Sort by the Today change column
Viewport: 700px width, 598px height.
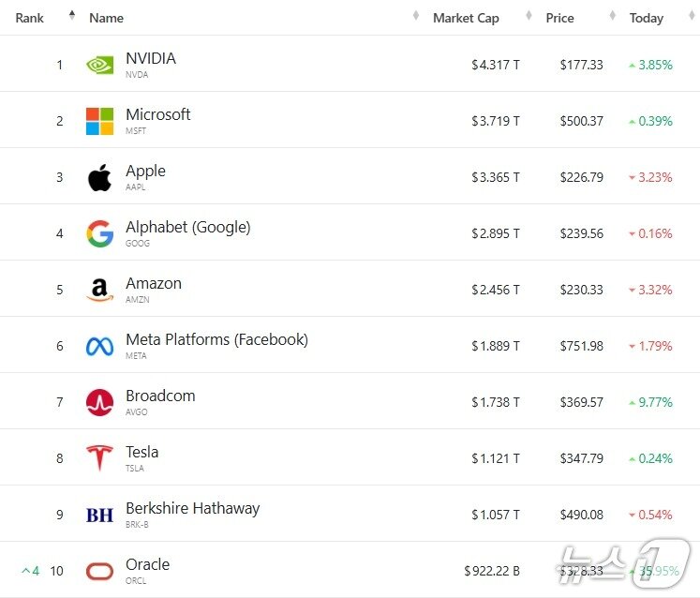[x=646, y=18]
